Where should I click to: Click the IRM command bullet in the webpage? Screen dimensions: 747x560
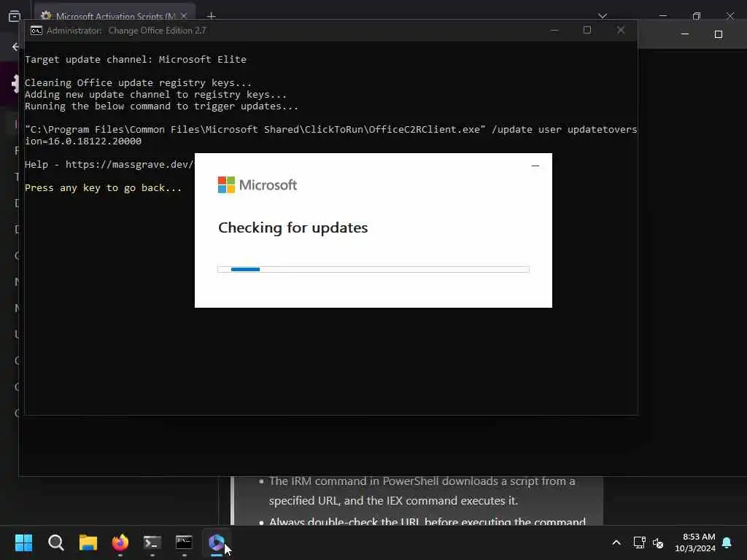(x=422, y=491)
